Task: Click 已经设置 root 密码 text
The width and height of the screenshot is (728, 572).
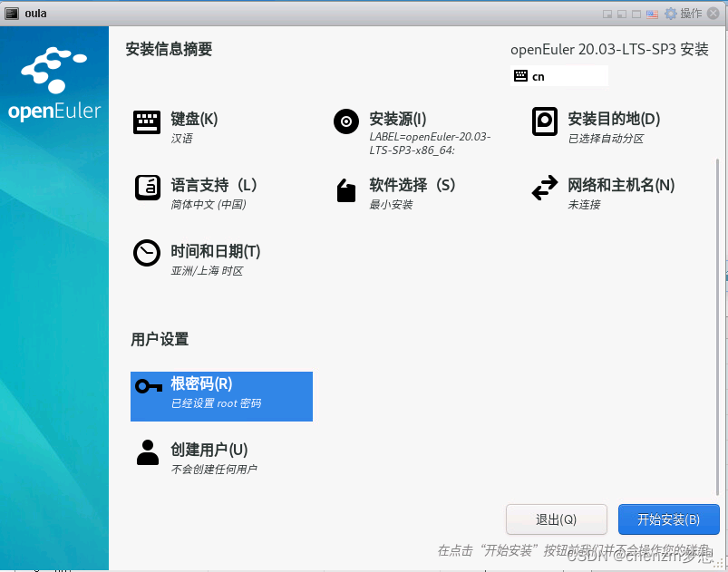Action: pyautogui.click(x=217, y=403)
